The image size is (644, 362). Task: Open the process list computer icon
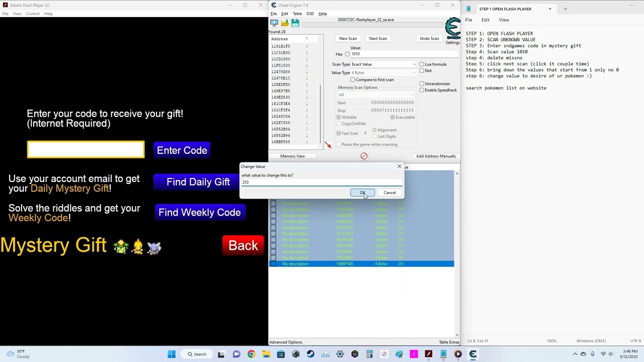[x=274, y=23]
